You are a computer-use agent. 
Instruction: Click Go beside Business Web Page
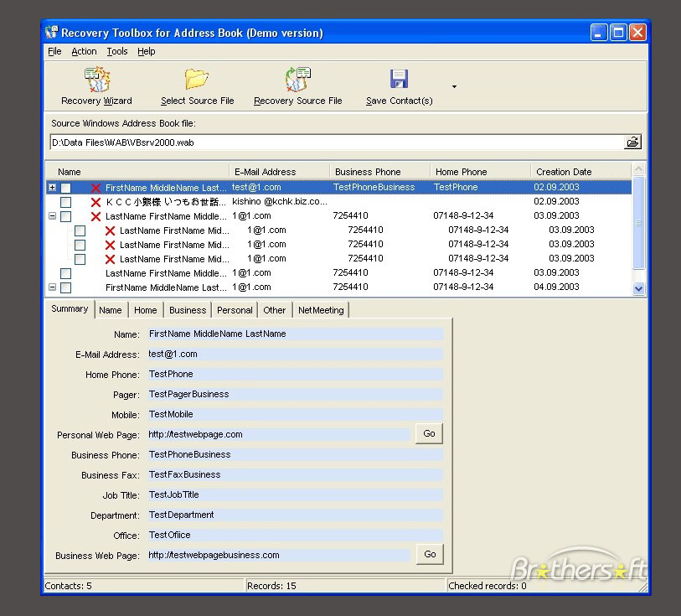(430, 554)
